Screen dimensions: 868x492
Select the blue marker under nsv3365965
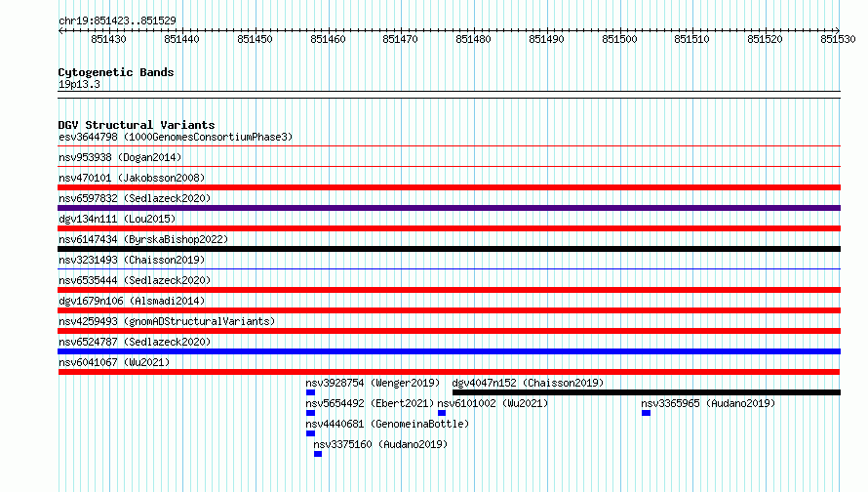[646, 413]
